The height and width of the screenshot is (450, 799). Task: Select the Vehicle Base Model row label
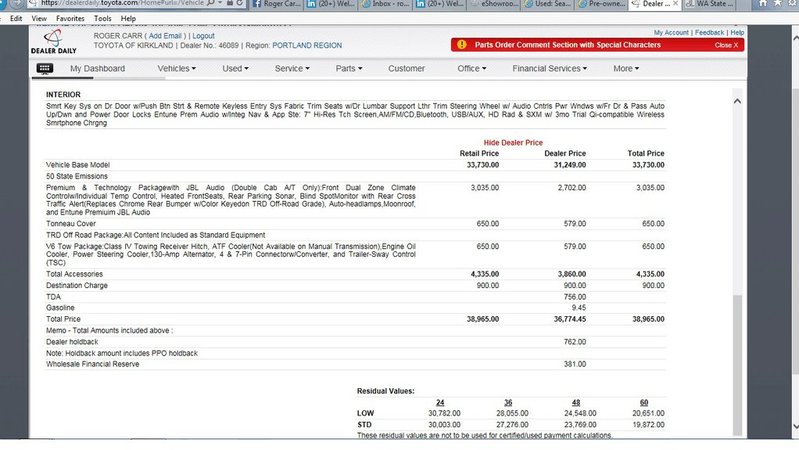pyautogui.click(x=78, y=165)
